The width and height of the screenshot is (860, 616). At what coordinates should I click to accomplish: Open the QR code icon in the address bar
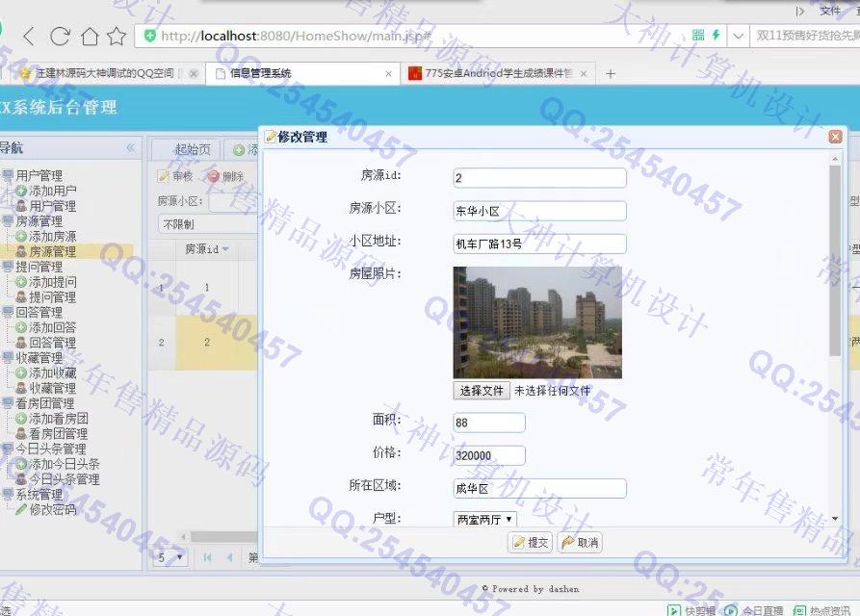pos(698,35)
